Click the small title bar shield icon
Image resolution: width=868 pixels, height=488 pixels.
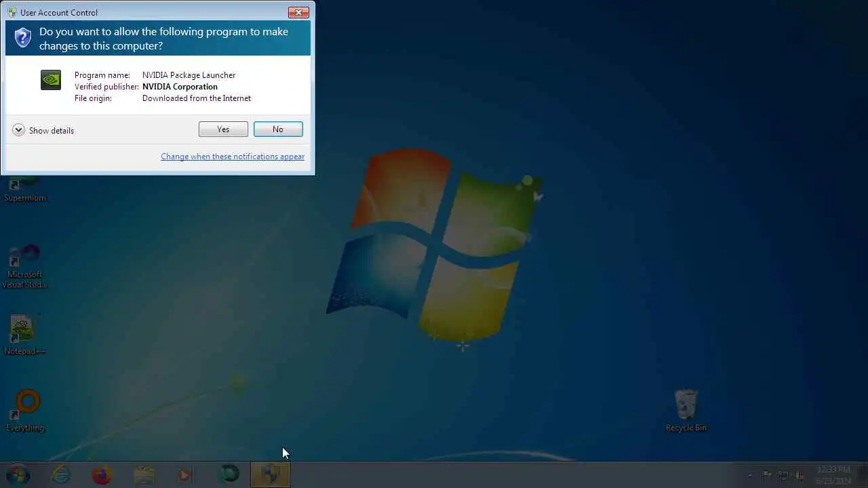pyautogui.click(x=12, y=12)
